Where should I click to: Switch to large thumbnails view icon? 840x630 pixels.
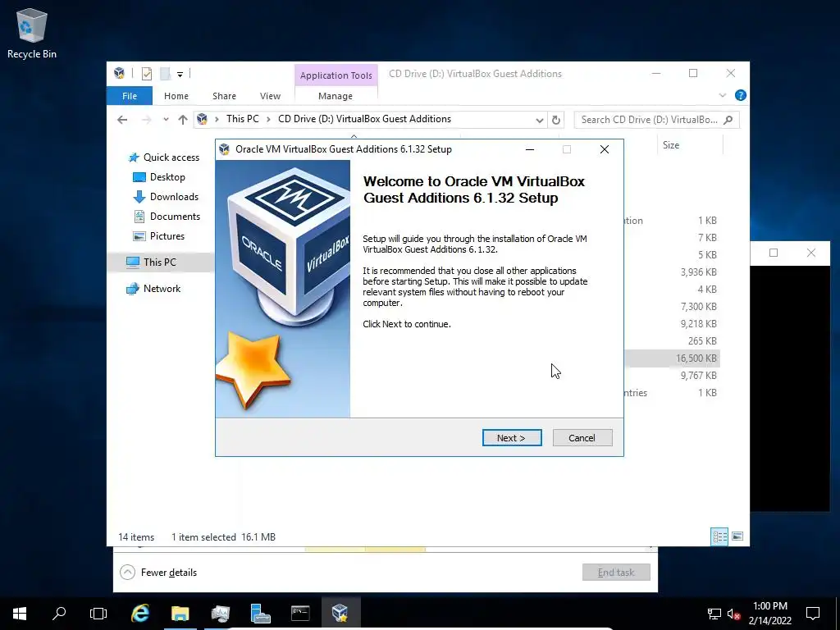tap(737, 536)
